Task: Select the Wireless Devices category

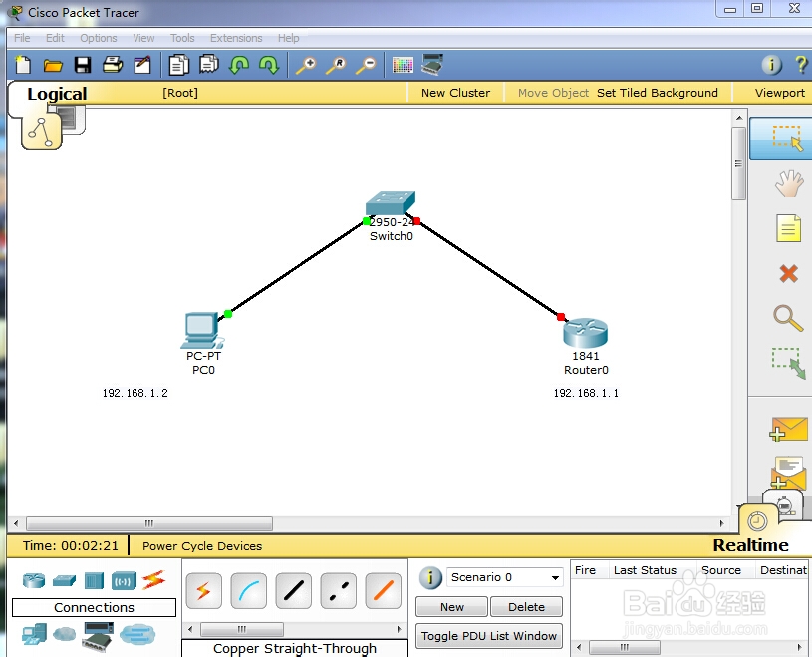Action: tap(124, 580)
